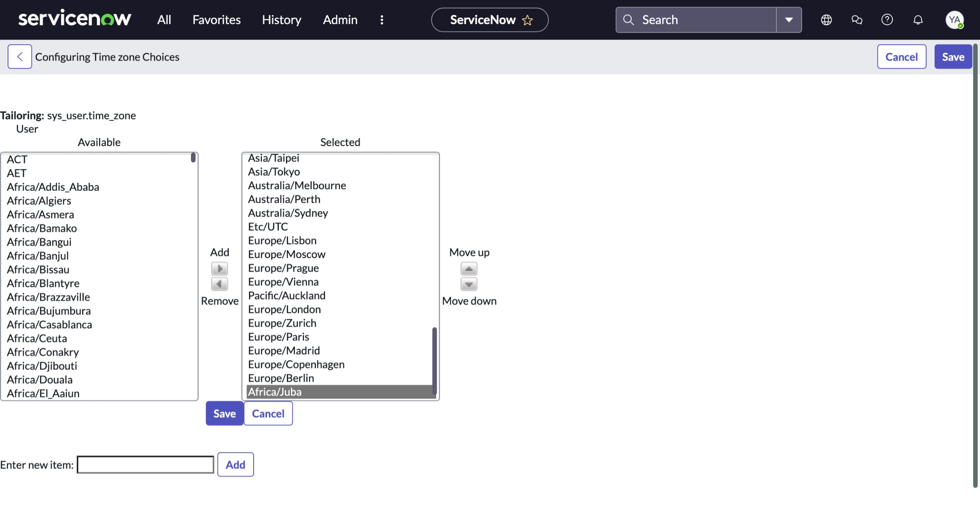Select Europe/Lisbon in Selected list
The height and width of the screenshot is (521, 980).
282,240
